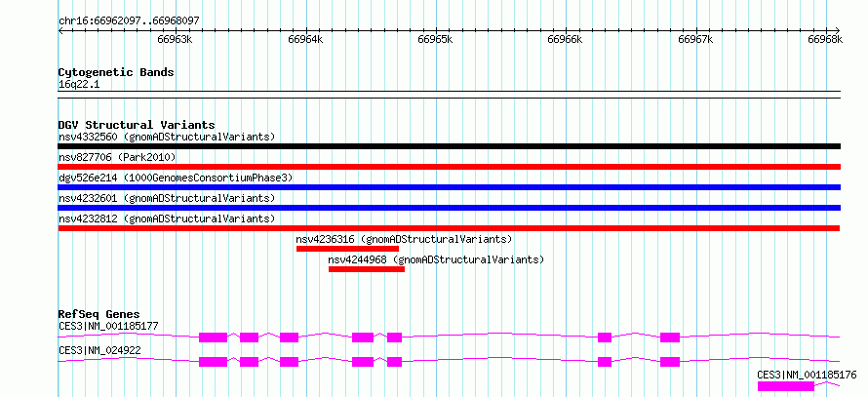868x397 pixels.
Task: Select the red nsv827706 variant bar
Action: click(x=449, y=167)
